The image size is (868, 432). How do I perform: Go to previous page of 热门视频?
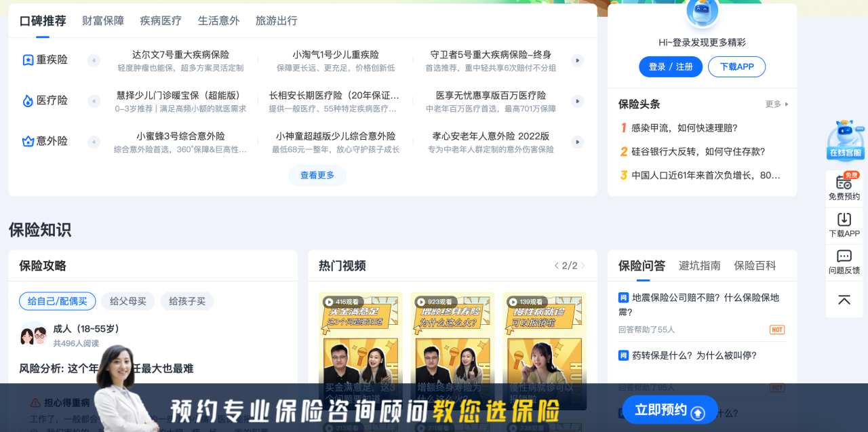pyautogui.click(x=557, y=266)
